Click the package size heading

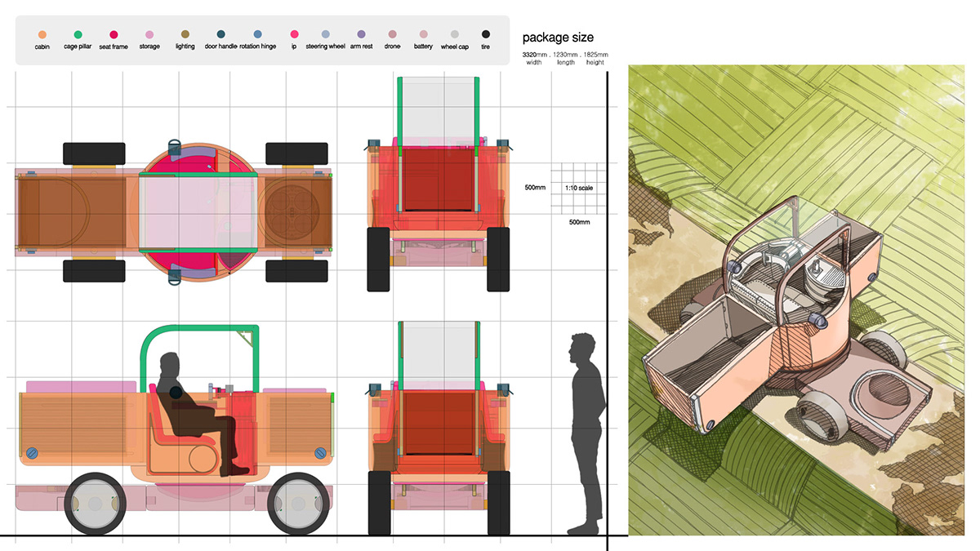pos(558,38)
